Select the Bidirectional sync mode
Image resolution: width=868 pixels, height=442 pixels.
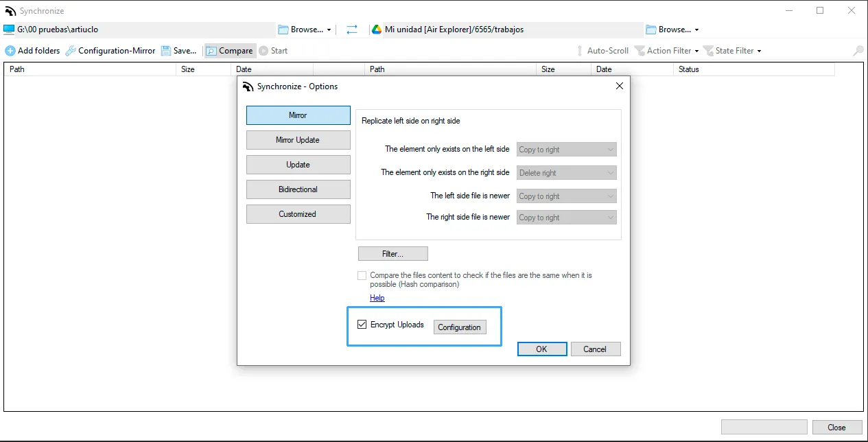tap(298, 189)
